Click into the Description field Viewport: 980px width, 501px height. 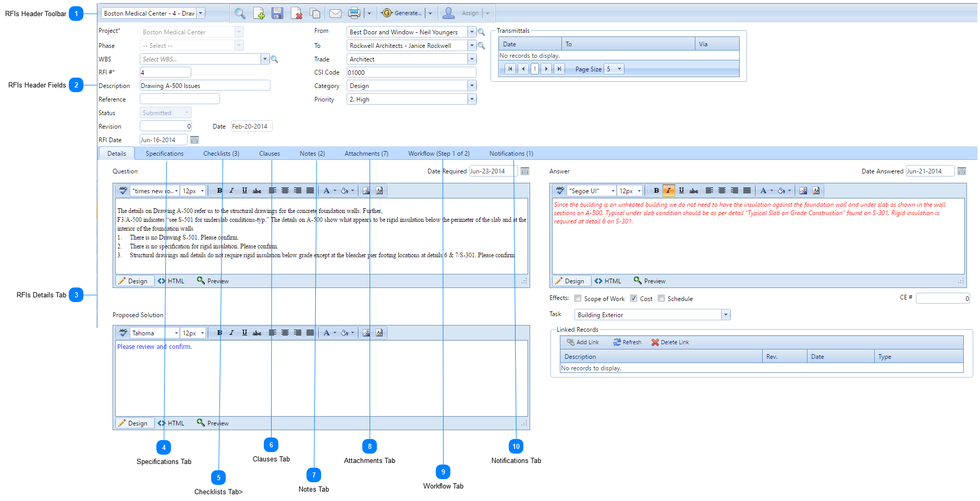point(205,86)
